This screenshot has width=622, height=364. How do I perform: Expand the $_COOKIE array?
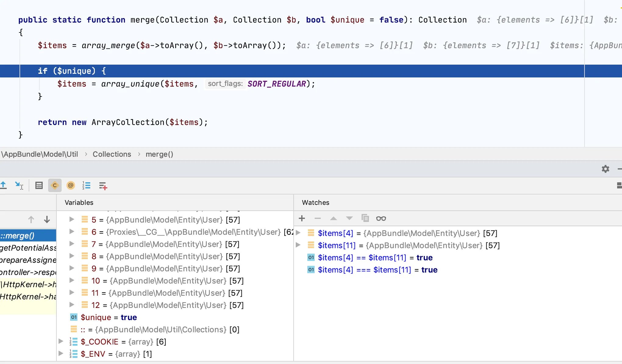(x=61, y=341)
